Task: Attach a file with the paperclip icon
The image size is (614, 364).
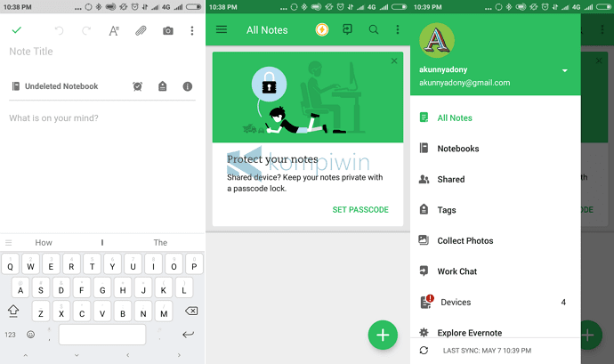Action: (x=141, y=30)
